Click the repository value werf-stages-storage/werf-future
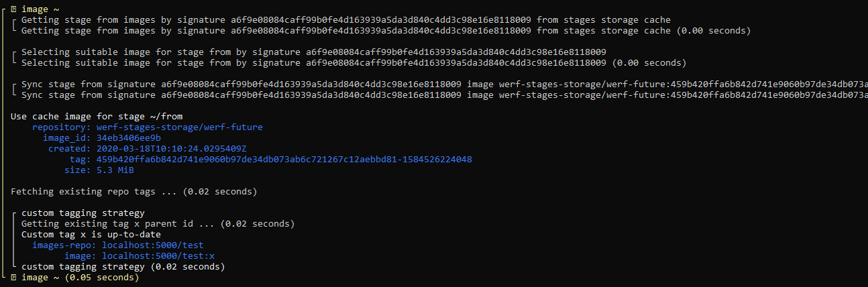 180,127
